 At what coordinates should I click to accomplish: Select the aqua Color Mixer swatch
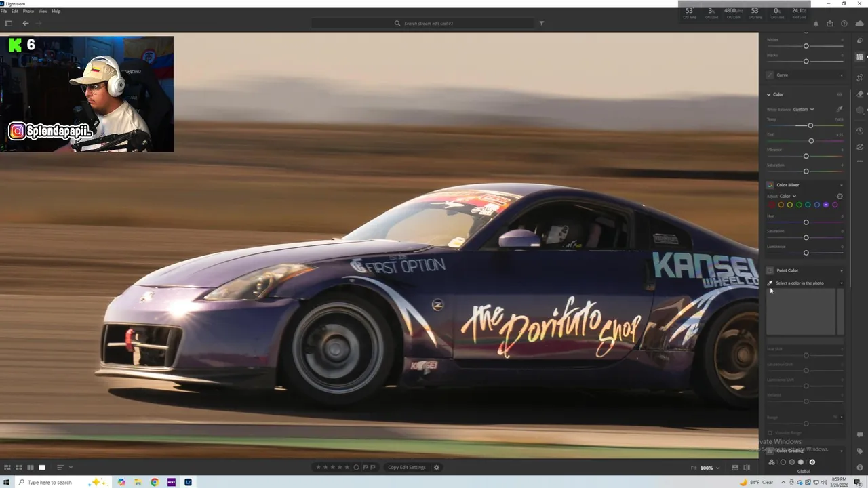808,205
